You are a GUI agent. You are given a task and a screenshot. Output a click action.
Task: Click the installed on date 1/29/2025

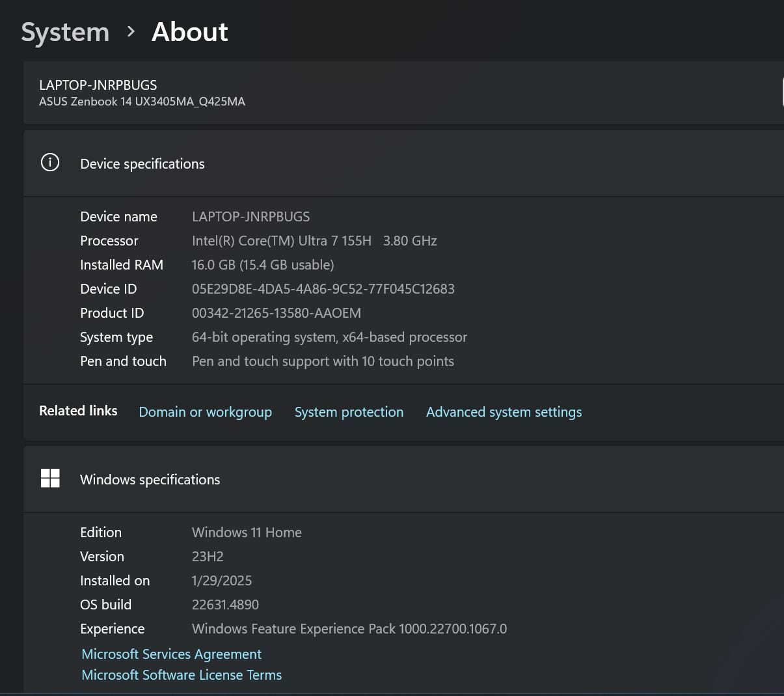(x=222, y=581)
